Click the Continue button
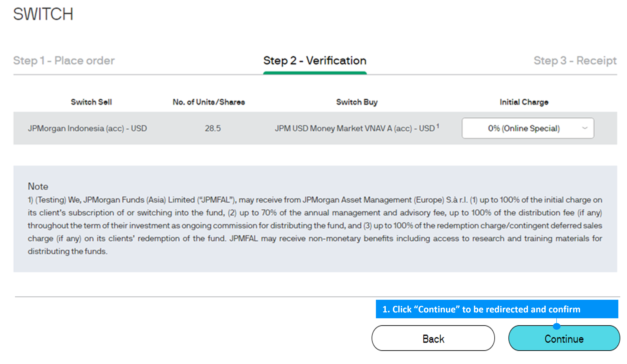Image resolution: width=627 pixels, height=364 pixels. click(564, 338)
